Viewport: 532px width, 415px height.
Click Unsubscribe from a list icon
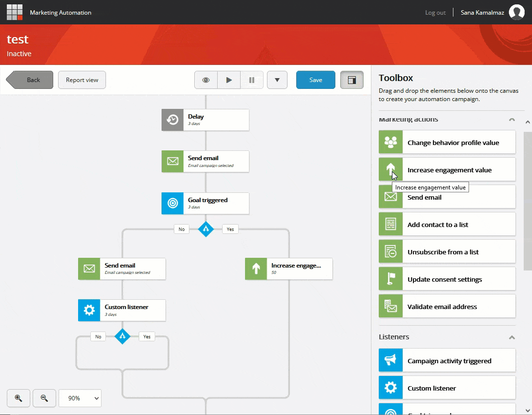[390, 251]
